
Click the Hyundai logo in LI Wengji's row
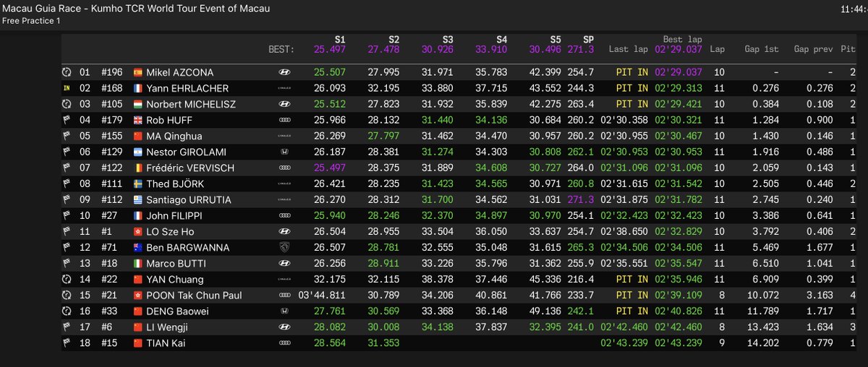click(284, 327)
